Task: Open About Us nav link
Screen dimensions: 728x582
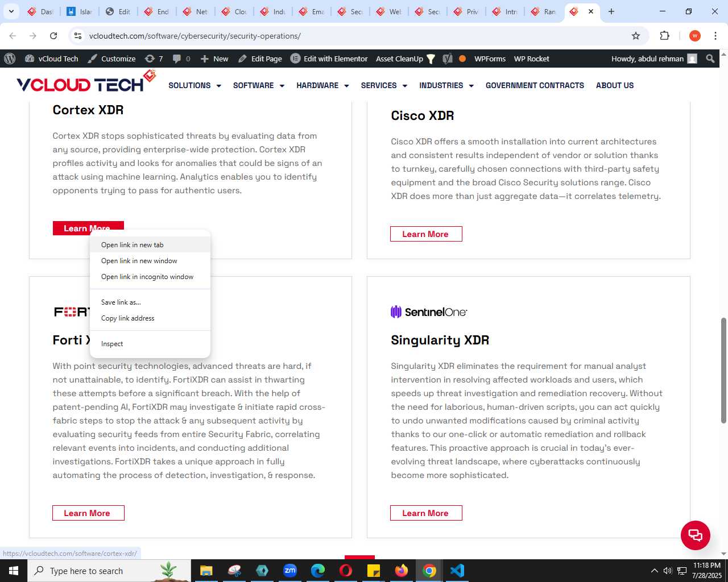Action: pos(615,85)
